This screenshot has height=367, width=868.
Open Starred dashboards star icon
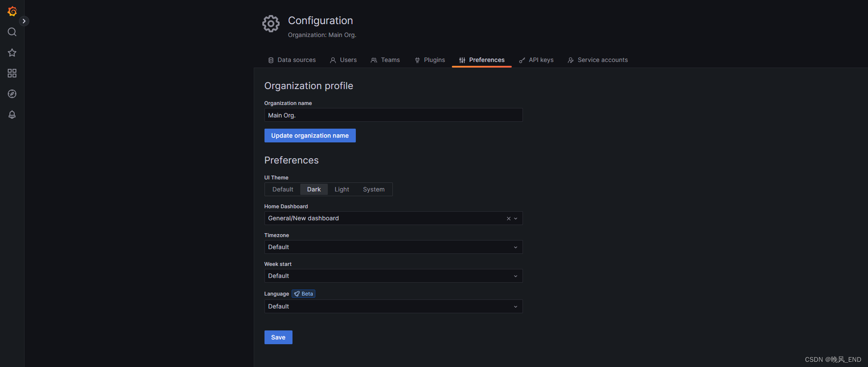(12, 52)
